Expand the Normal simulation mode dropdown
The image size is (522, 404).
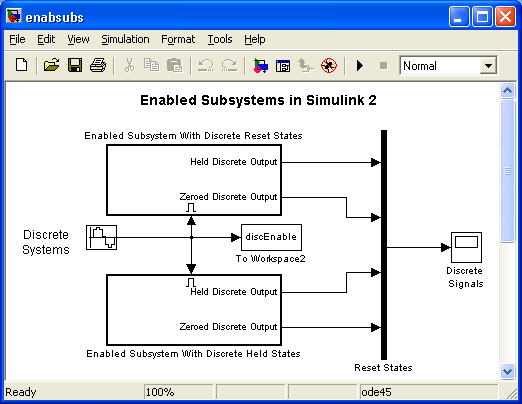(488, 66)
